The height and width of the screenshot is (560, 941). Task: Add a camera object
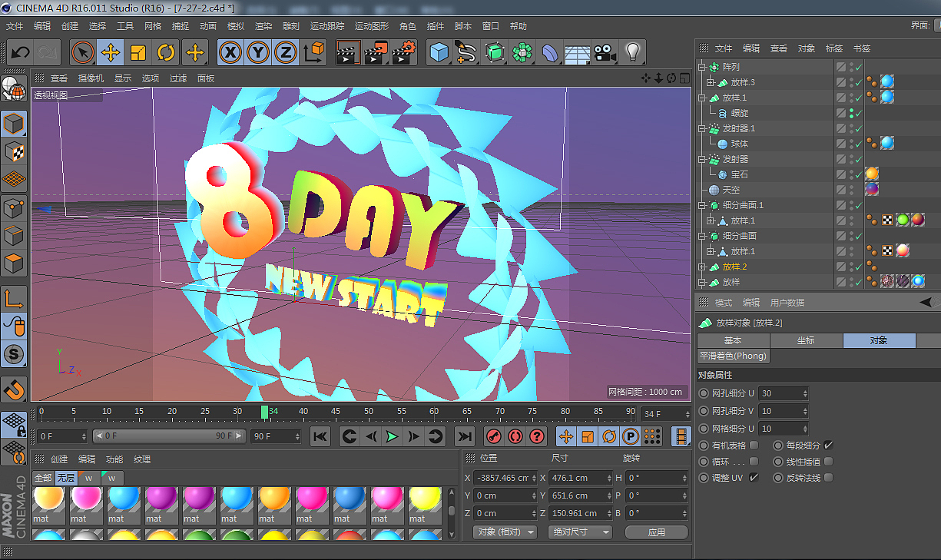(605, 53)
